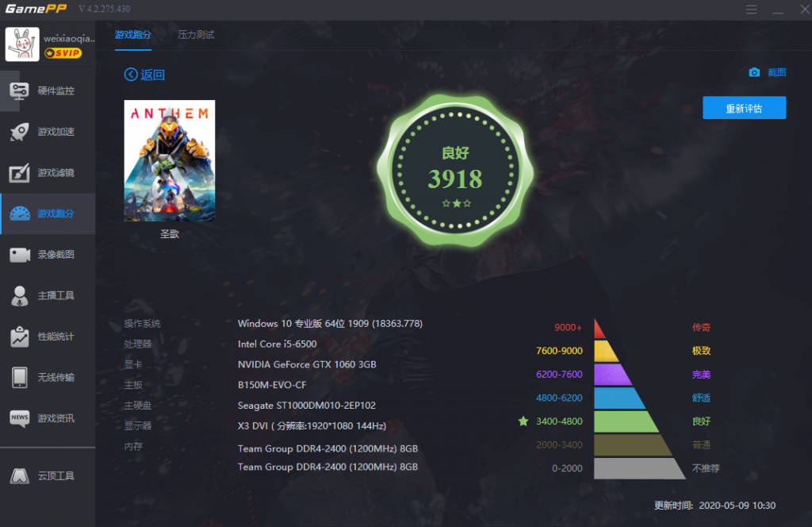
Task: Click the 4800-6200 score range
Action: 559,398
